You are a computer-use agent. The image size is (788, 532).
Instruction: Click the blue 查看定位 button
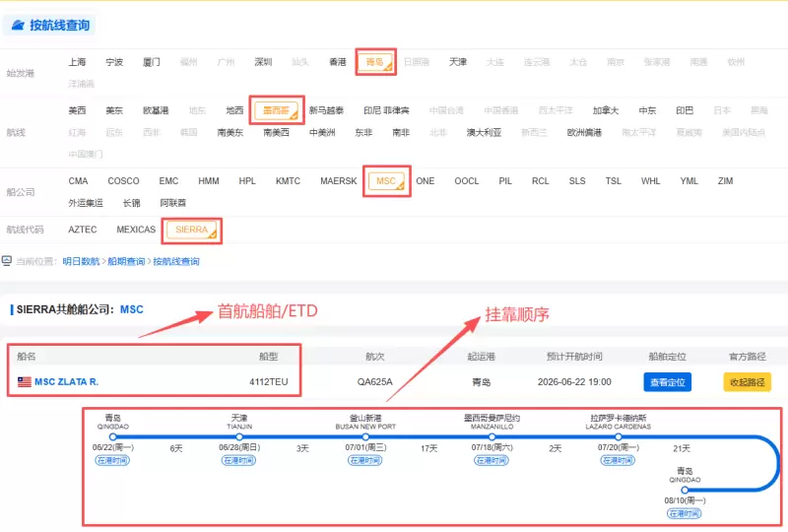668,382
